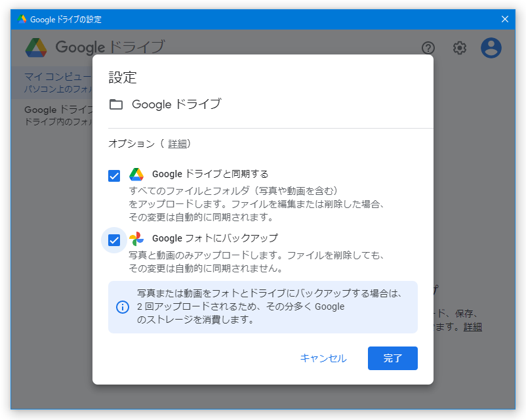Screen dimensions: 526x420
Task: Select the マイ コンピュータ sidebar tab
Action: point(52,83)
